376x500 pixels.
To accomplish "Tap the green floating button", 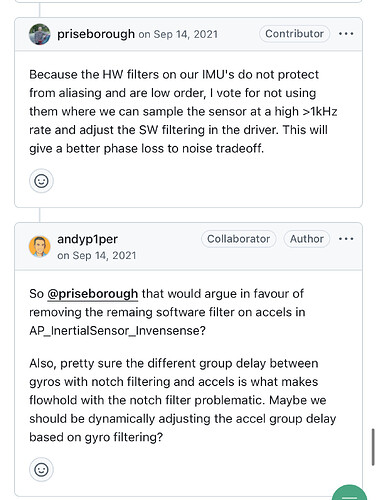I will [x=350, y=493].
